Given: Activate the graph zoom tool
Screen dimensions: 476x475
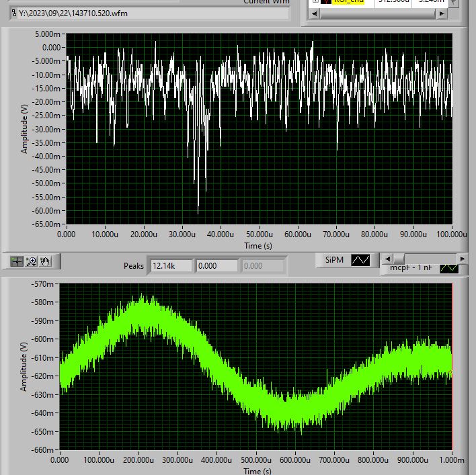Looking at the screenshot, I should coord(32,261).
